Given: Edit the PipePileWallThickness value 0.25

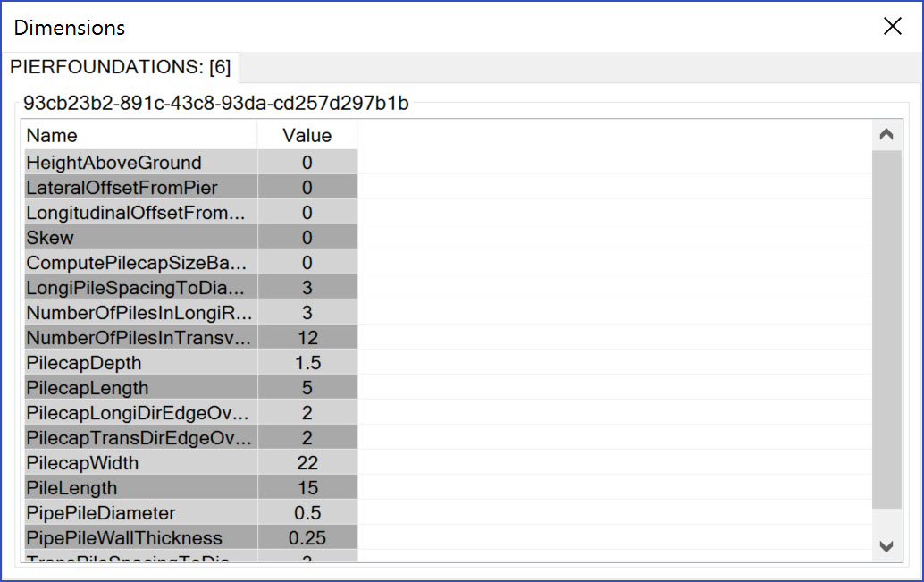Looking at the screenshot, I should pyautogui.click(x=307, y=538).
